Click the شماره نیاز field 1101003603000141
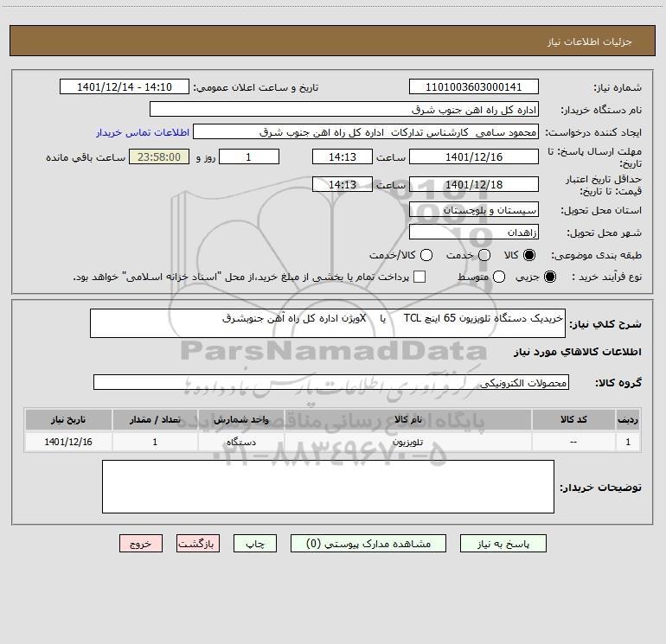Image resolution: width=666 pixels, height=644 pixels. click(x=474, y=87)
